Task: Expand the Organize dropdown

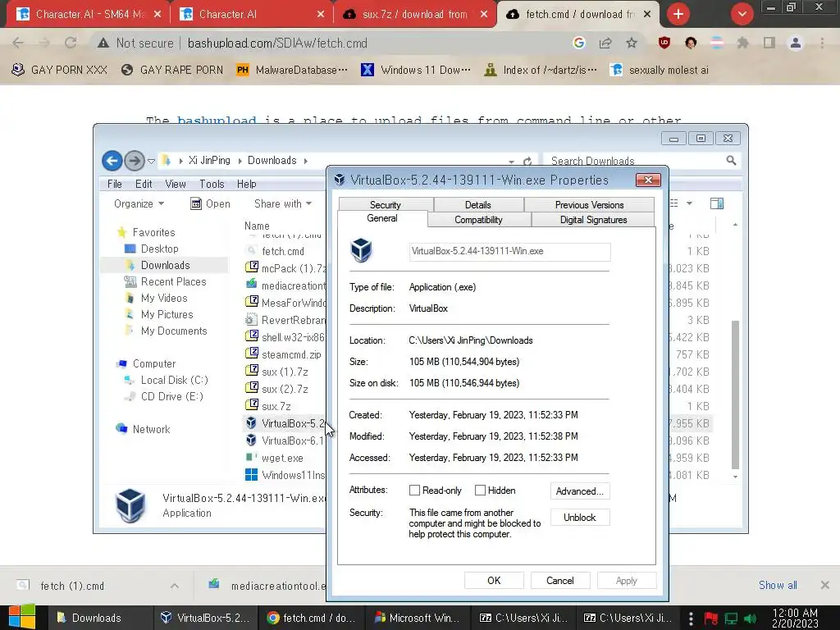Action: coord(139,203)
